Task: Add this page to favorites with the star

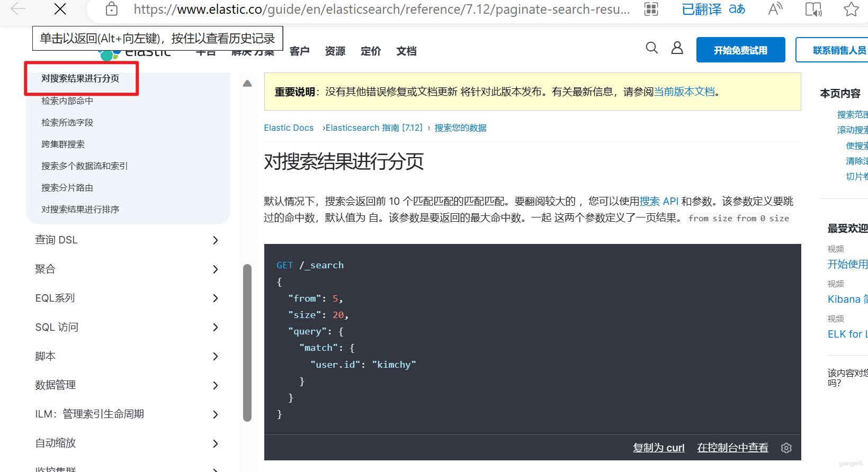Action: pos(851,9)
